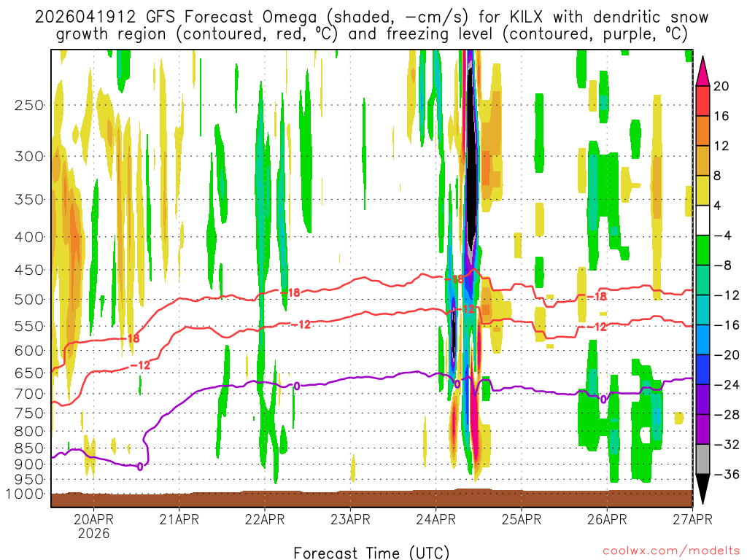
Task: Click the colorbar value -16
Action: (x=727, y=324)
